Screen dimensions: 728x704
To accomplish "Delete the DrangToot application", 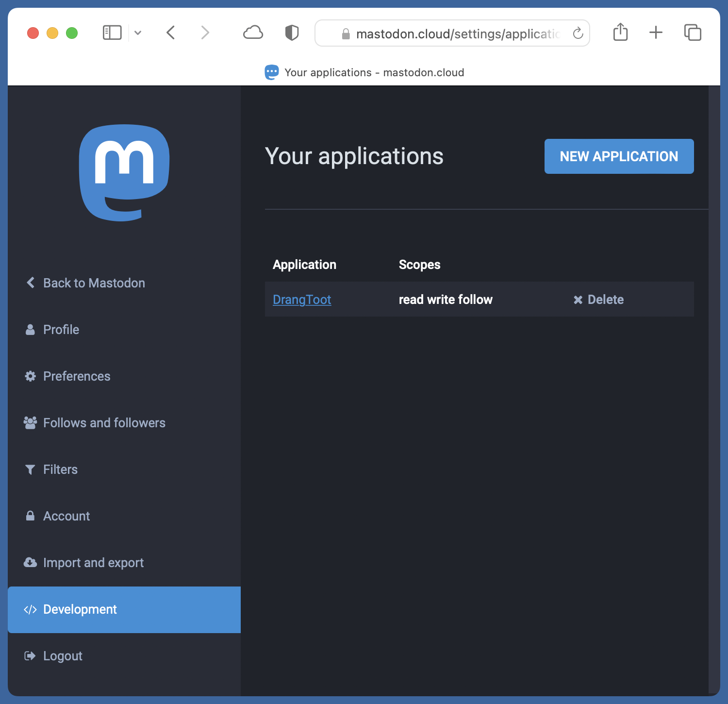I will pyautogui.click(x=598, y=300).
